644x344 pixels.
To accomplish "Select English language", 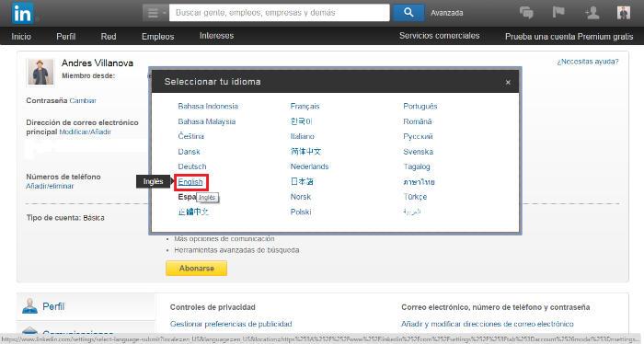I will pyautogui.click(x=190, y=182).
